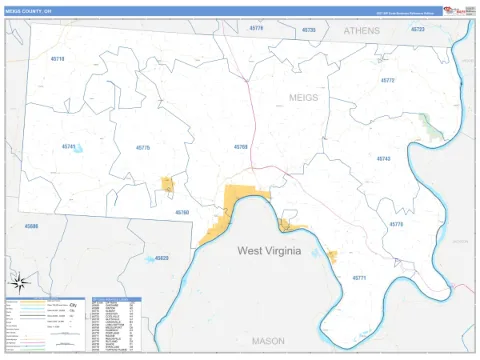Click the blue lake near 45741
The height and width of the screenshot is (360, 480).
78,150
